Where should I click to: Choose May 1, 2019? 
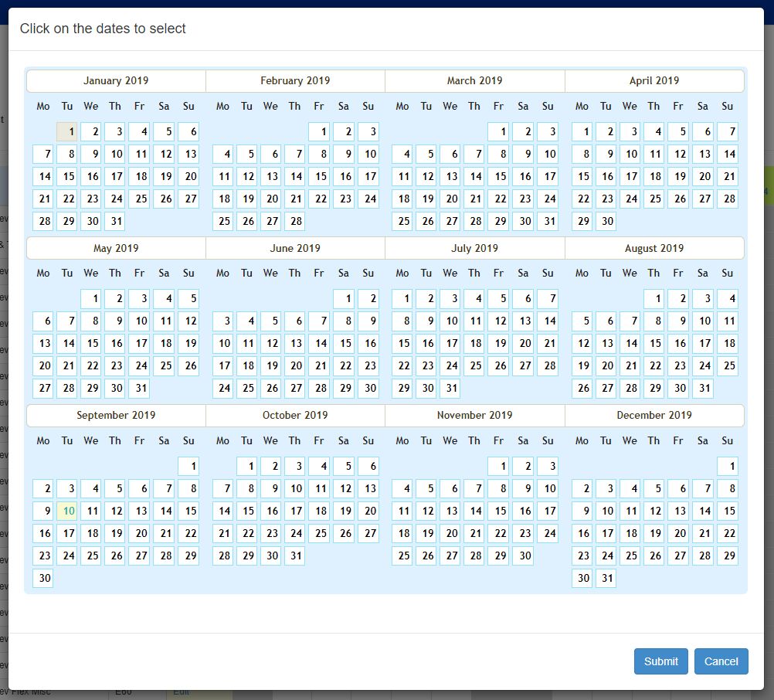(91, 299)
